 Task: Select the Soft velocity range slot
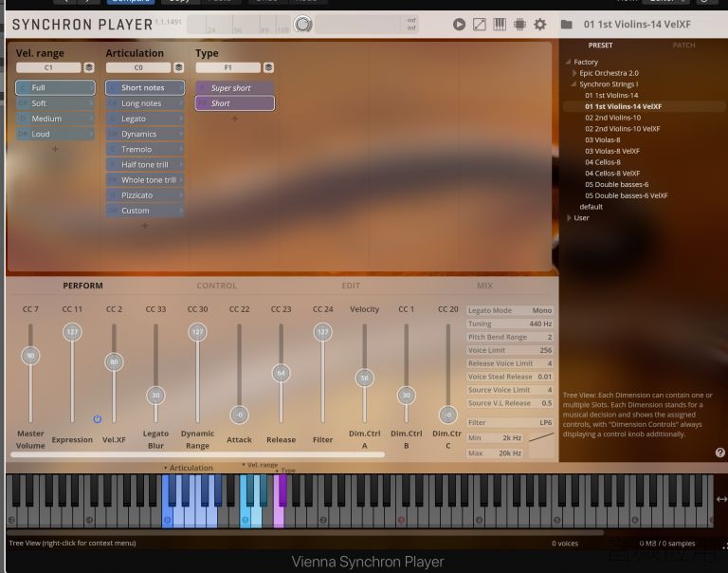pyautogui.click(x=55, y=103)
